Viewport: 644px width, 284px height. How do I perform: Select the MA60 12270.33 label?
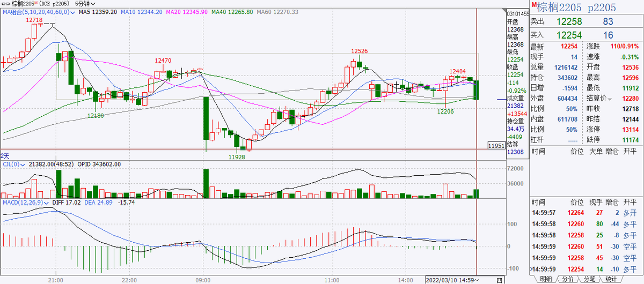277,11
